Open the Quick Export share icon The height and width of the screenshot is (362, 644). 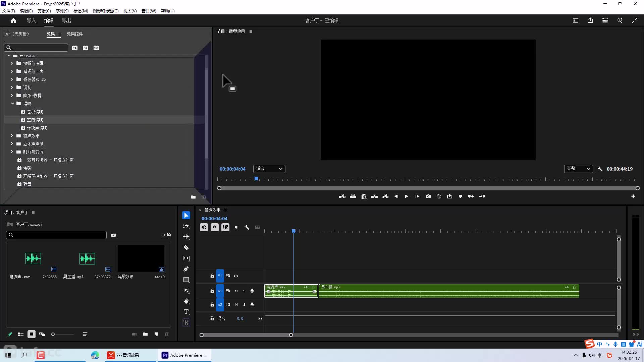[590, 20]
